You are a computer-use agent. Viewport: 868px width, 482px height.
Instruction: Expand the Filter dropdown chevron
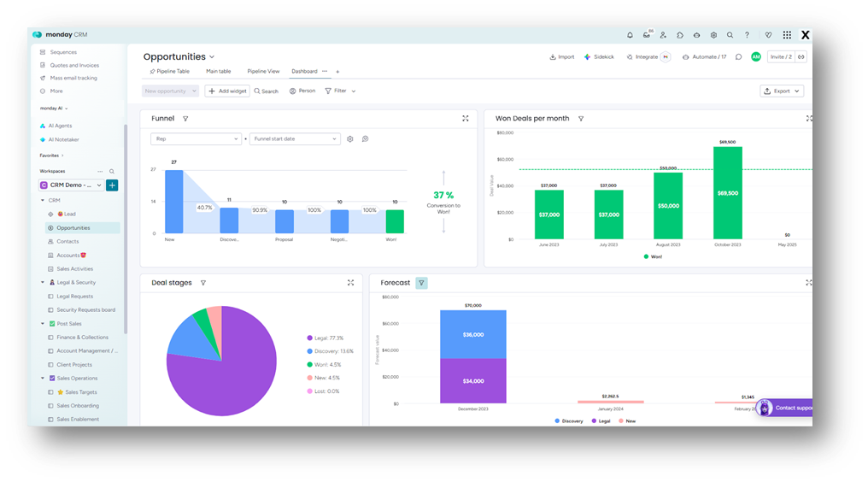[x=354, y=91]
